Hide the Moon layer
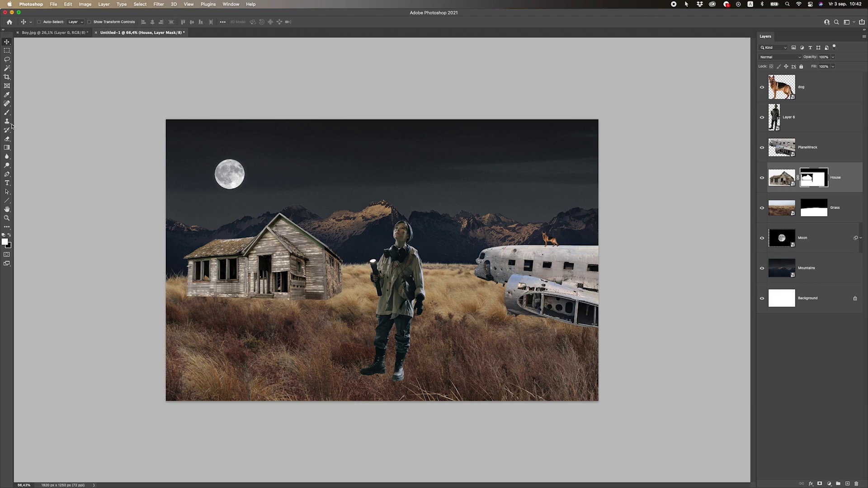This screenshot has width=868, height=488. 762,238
